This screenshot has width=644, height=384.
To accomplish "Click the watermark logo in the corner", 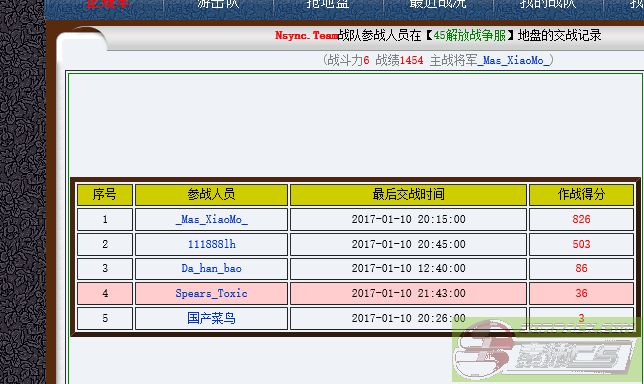I will pyautogui.click(x=547, y=350).
